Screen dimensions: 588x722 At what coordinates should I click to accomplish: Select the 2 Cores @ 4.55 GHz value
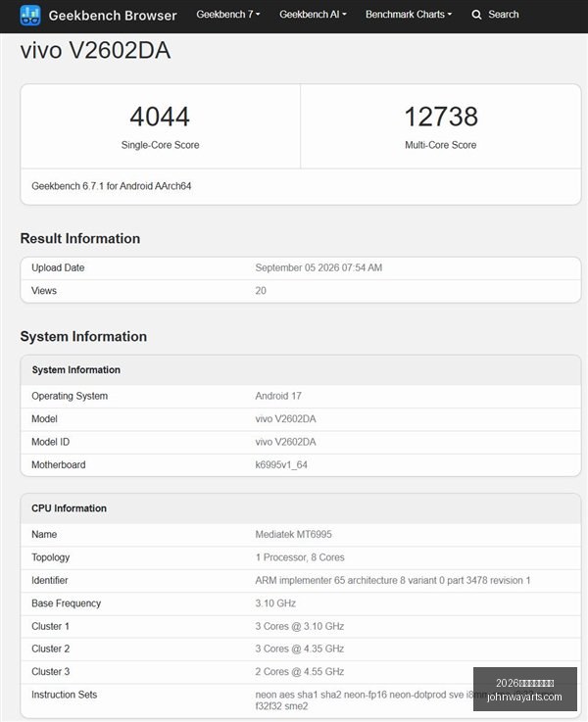coord(299,672)
